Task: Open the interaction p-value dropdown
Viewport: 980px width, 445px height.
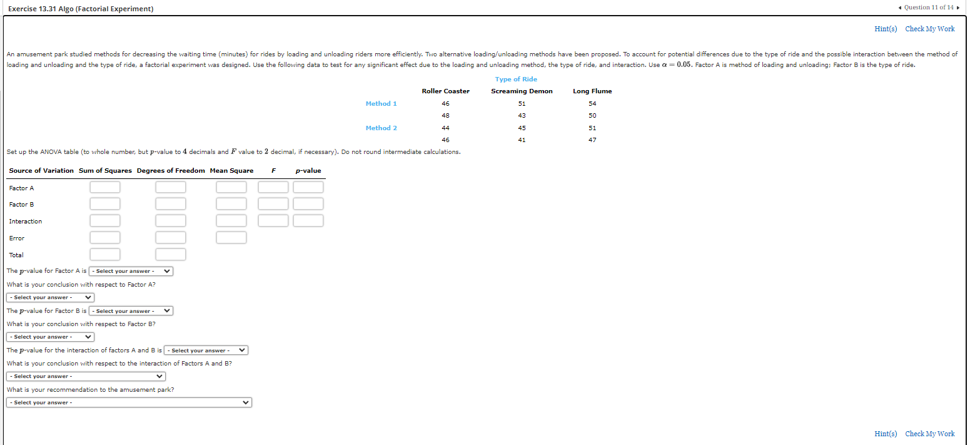Action: [x=205, y=350]
